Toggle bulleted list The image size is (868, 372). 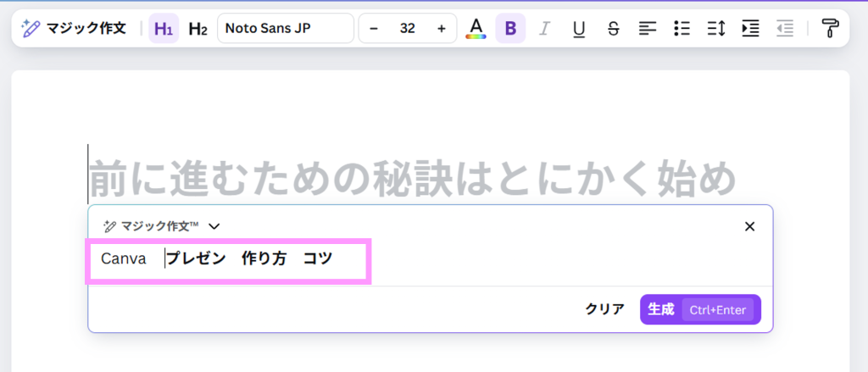(x=682, y=29)
